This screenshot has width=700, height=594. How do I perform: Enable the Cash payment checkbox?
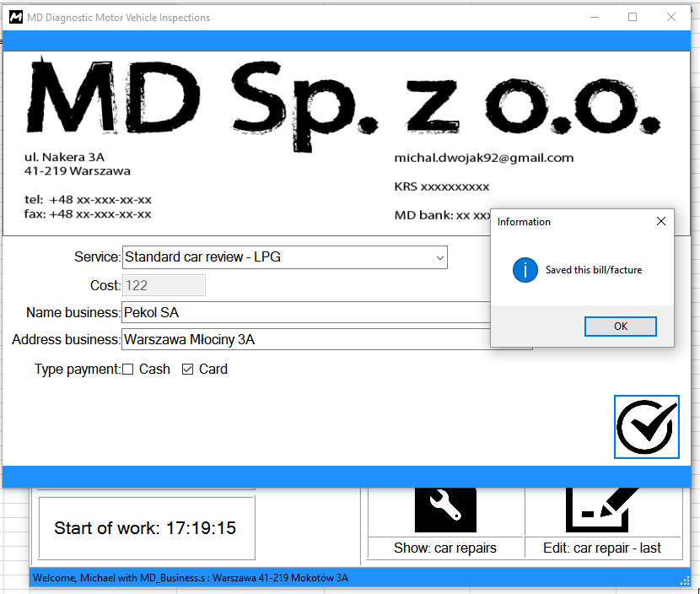[127, 370]
